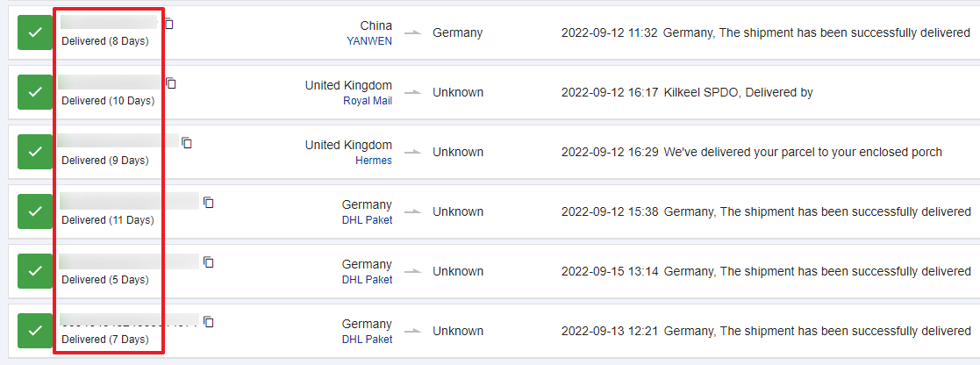Copy tracking number delivered in 11 days
The height and width of the screenshot is (365, 980).
pyautogui.click(x=209, y=203)
